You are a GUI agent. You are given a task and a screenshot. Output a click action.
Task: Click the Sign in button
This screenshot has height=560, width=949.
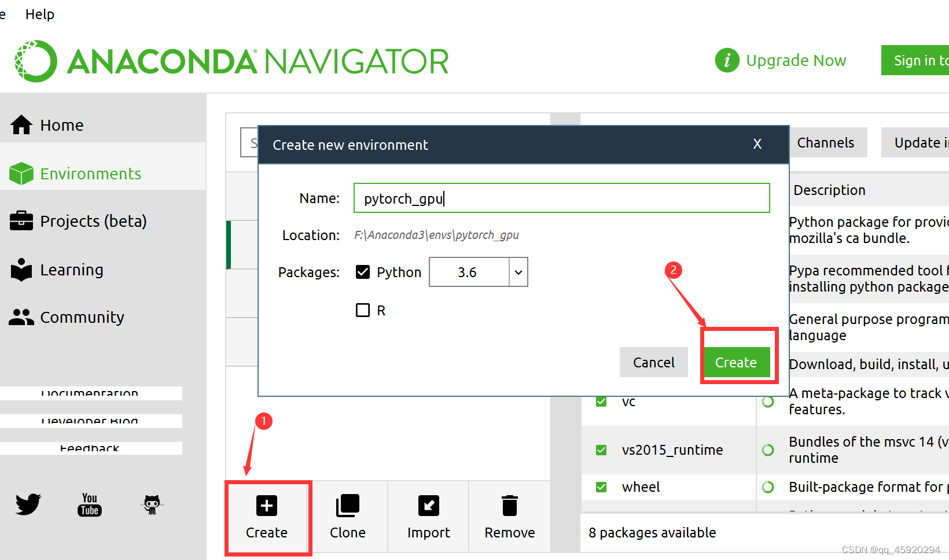click(915, 60)
